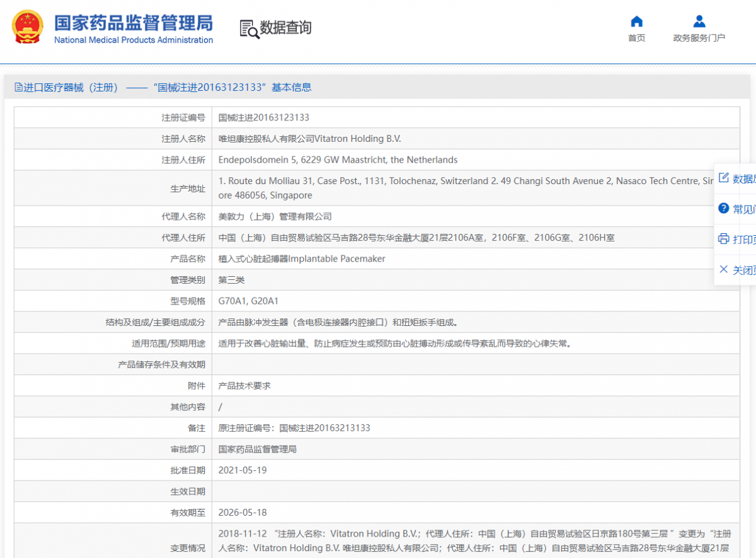Click the 关闭 close button text
This screenshot has width=756, height=558.
coord(744,270)
